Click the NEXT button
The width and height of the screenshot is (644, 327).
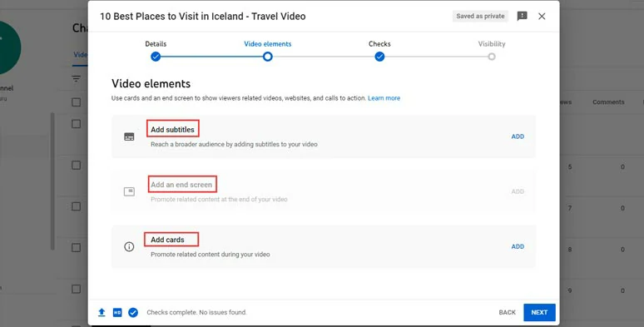point(539,313)
